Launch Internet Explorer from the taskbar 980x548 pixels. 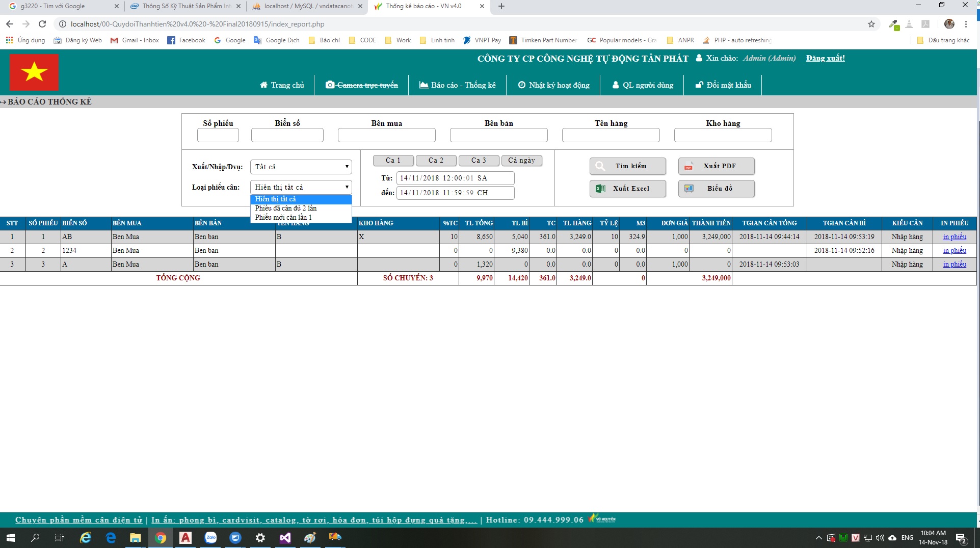point(86,538)
